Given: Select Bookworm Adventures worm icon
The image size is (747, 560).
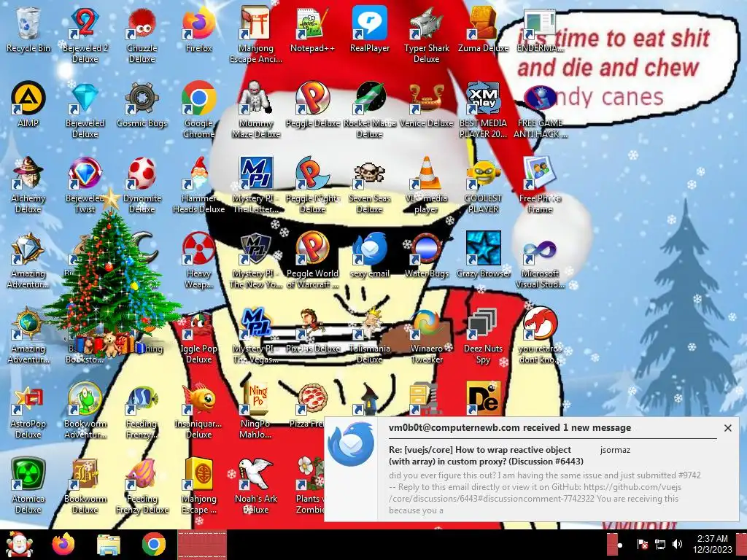Looking at the screenshot, I should click(x=85, y=411).
